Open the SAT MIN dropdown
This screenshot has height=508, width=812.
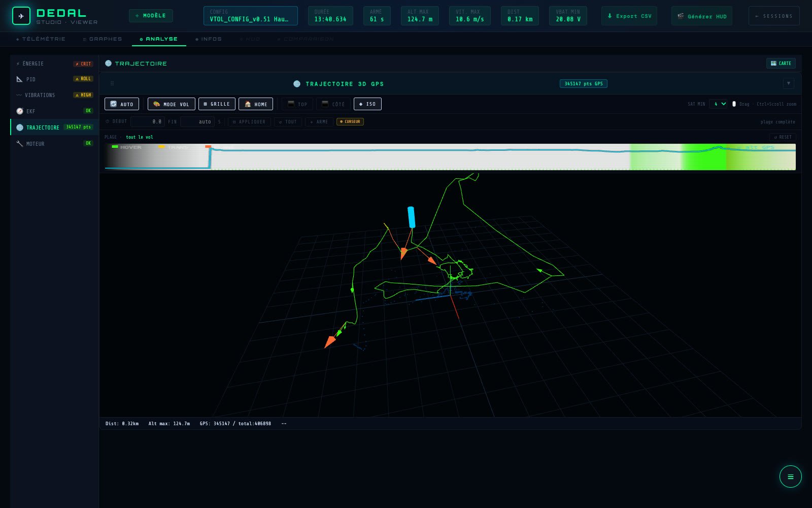tap(718, 104)
